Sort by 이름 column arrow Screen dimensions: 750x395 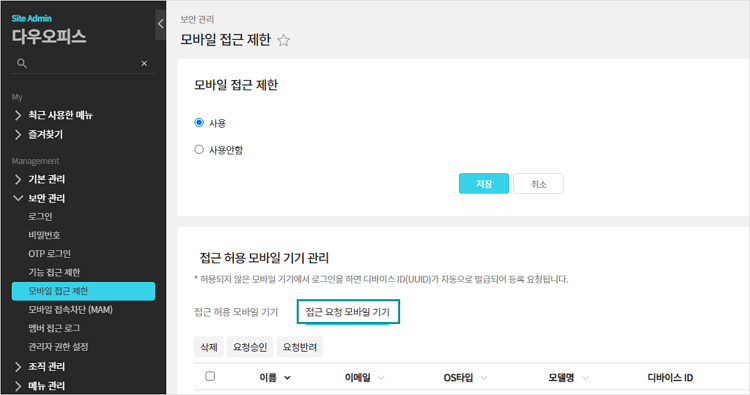[x=287, y=378]
